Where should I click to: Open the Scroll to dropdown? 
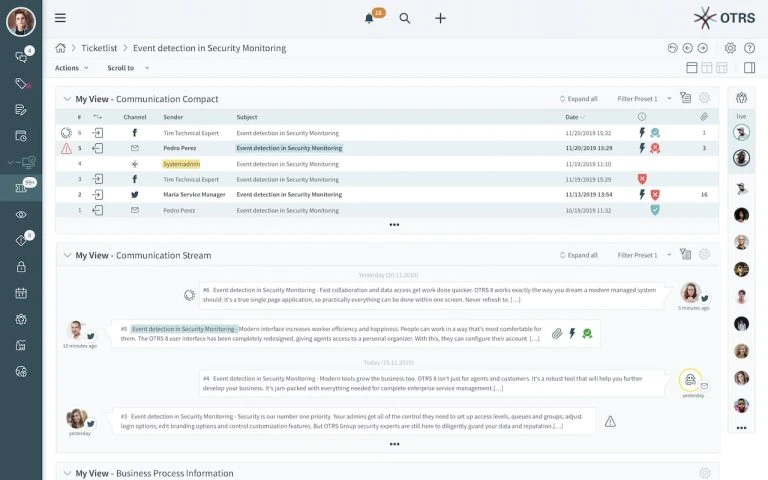(x=128, y=68)
